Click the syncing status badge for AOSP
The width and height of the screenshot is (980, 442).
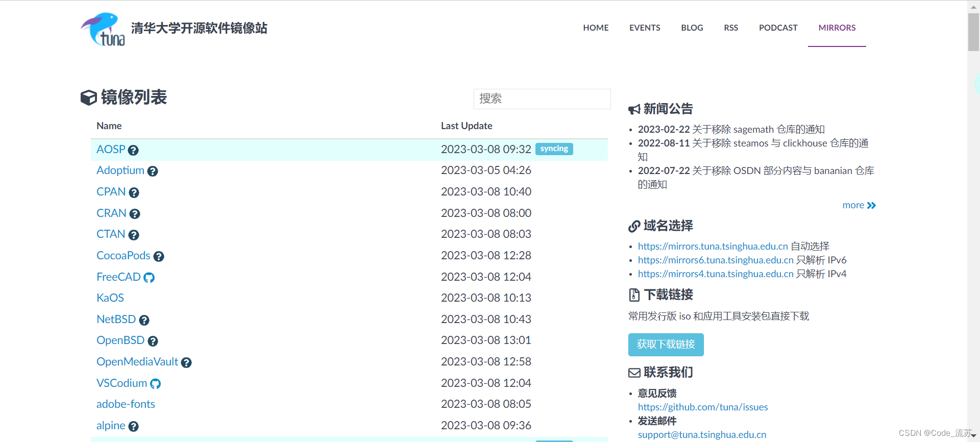pyautogui.click(x=554, y=149)
